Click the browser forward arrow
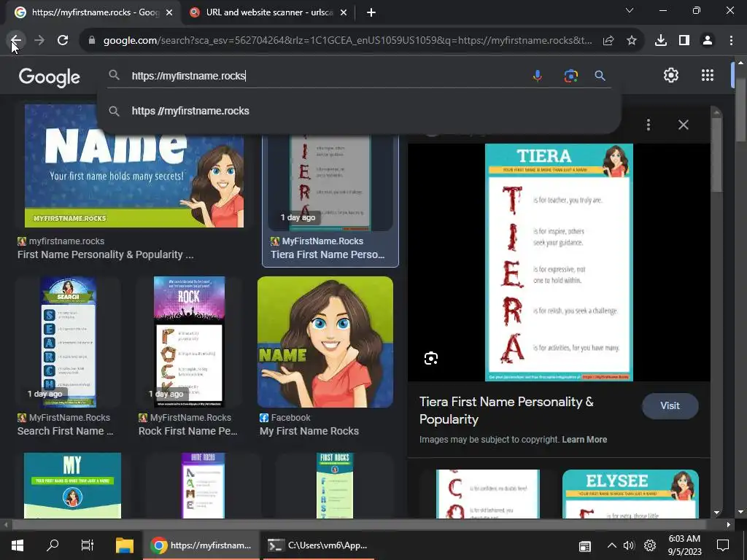Viewport: 747px width, 560px height. (39, 41)
